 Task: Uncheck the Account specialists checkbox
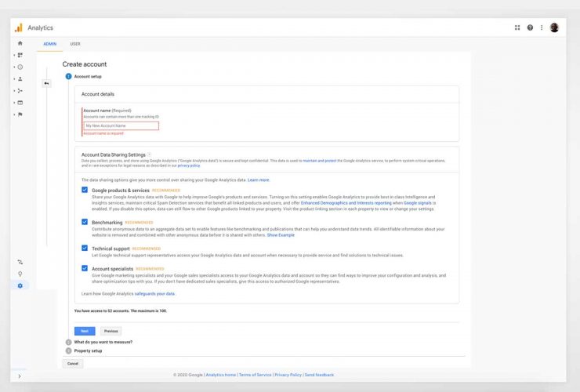click(x=85, y=268)
